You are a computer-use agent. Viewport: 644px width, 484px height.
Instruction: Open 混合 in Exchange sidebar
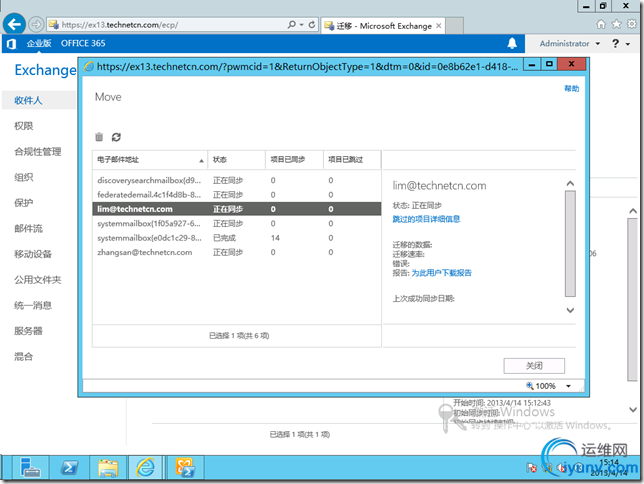(23, 357)
